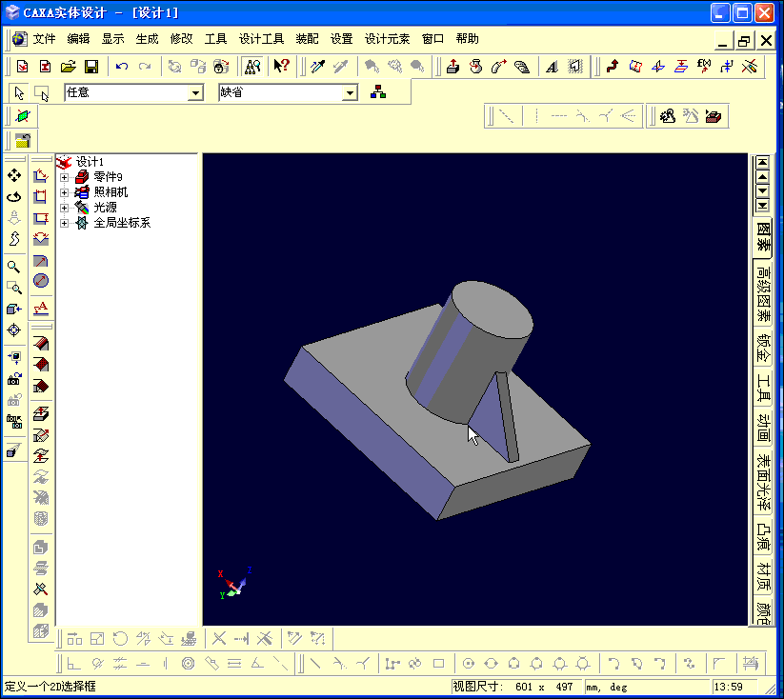Activate the zoom magnifier tool
Image resolution: width=784 pixels, height=699 pixels.
click(14, 267)
